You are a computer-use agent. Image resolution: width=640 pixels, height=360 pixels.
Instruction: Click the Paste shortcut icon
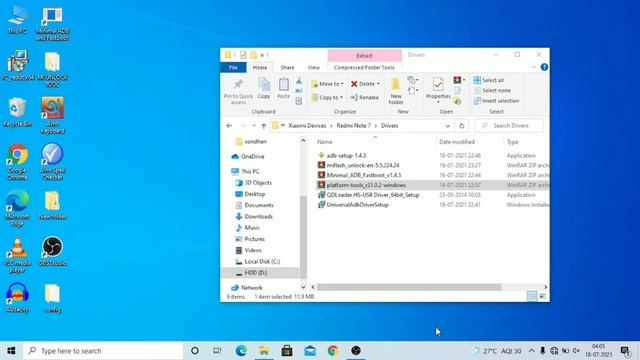[299, 101]
